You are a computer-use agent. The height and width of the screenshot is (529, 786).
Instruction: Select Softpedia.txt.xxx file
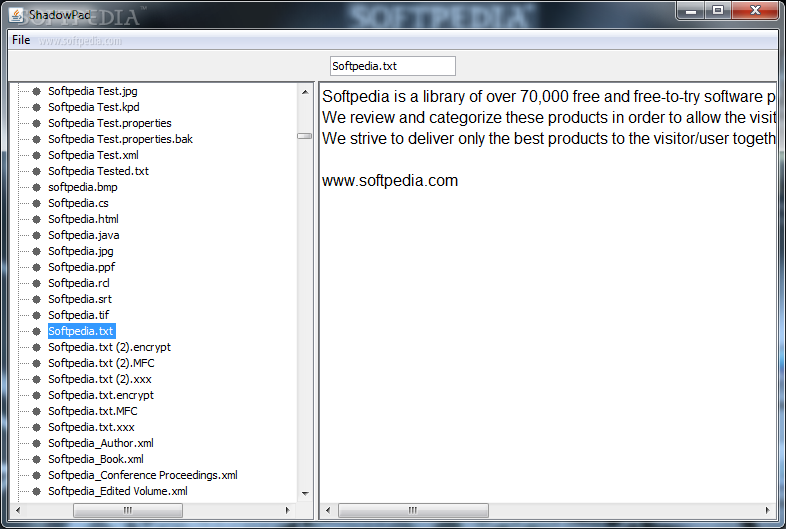tap(91, 428)
